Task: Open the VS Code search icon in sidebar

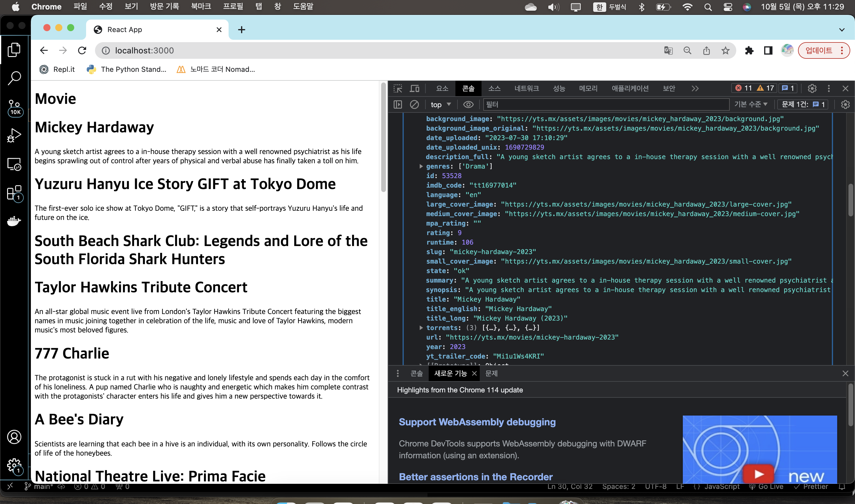Action: (14, 78)
